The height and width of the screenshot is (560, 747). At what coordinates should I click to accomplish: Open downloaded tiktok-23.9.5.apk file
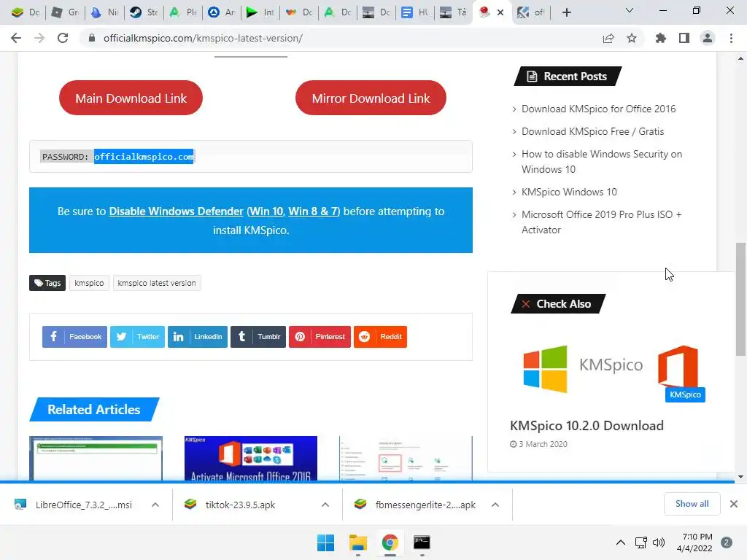click(231, 505)
